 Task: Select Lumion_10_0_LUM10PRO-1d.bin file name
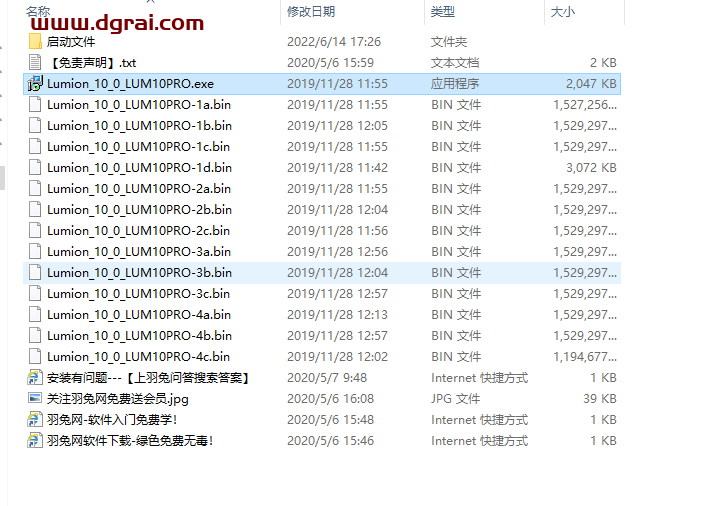139,168
